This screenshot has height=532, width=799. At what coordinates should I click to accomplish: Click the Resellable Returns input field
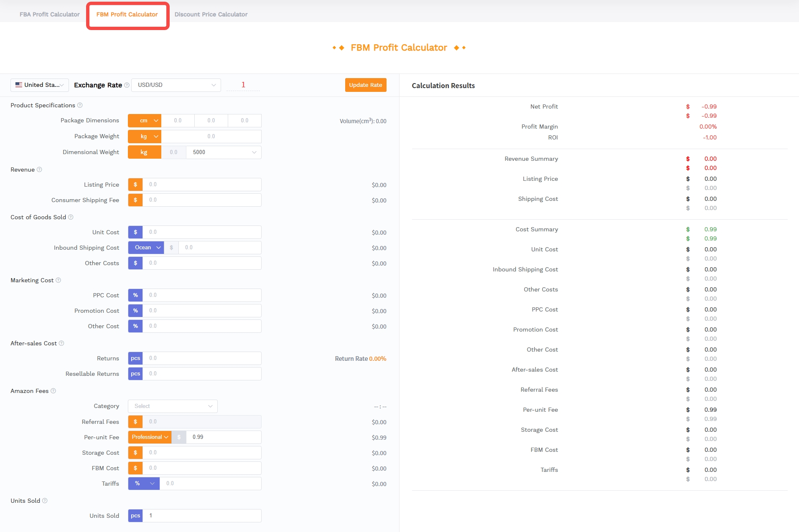tap(202, 374)
